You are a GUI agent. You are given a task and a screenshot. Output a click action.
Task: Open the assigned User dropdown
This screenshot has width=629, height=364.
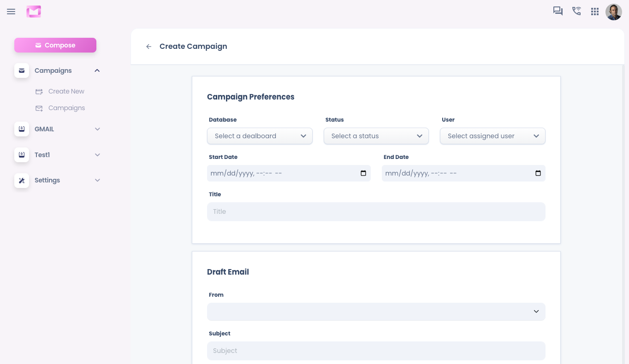coord(492,136)
